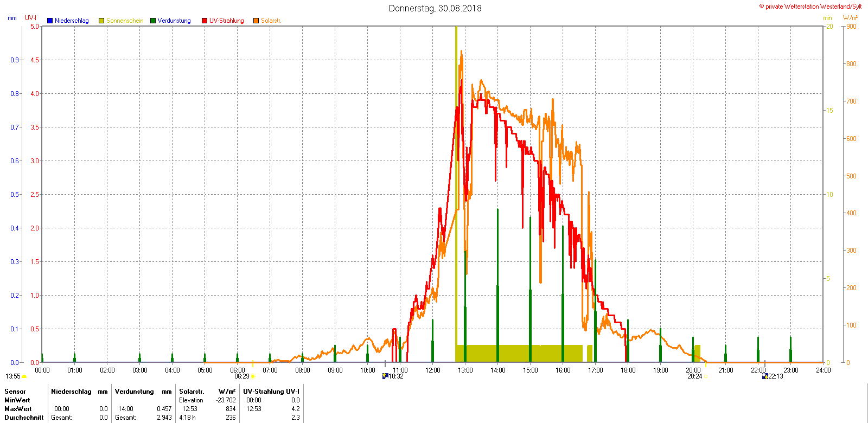Click the moon icon beside 10:32

[x=385, y=376]
